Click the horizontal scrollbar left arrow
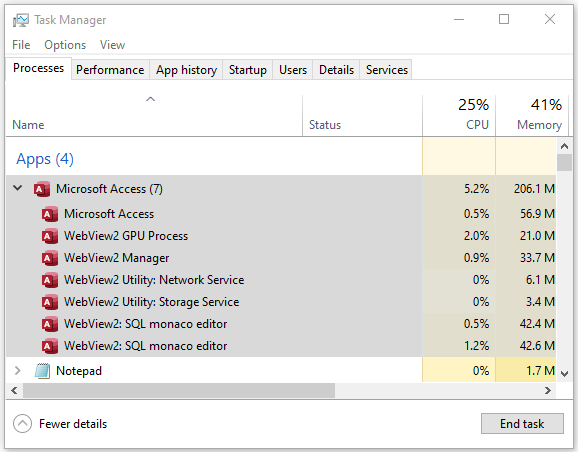 pyautogui.click(x=14, y=390)
